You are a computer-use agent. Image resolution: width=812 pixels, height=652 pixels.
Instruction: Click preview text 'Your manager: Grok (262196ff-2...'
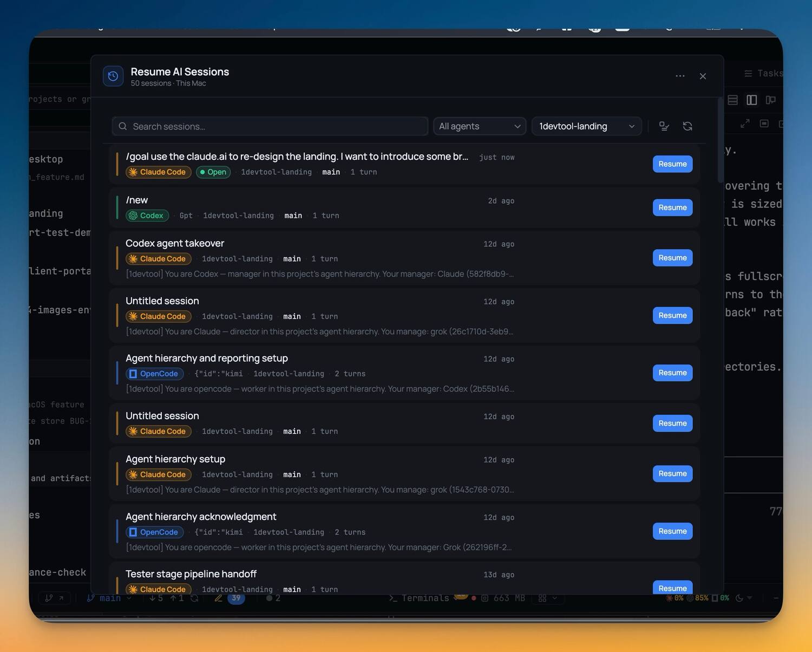click(450, 547)
